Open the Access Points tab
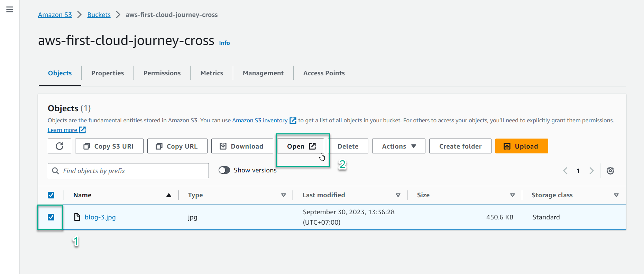The image size is (644, 274). tap(324, 73)
